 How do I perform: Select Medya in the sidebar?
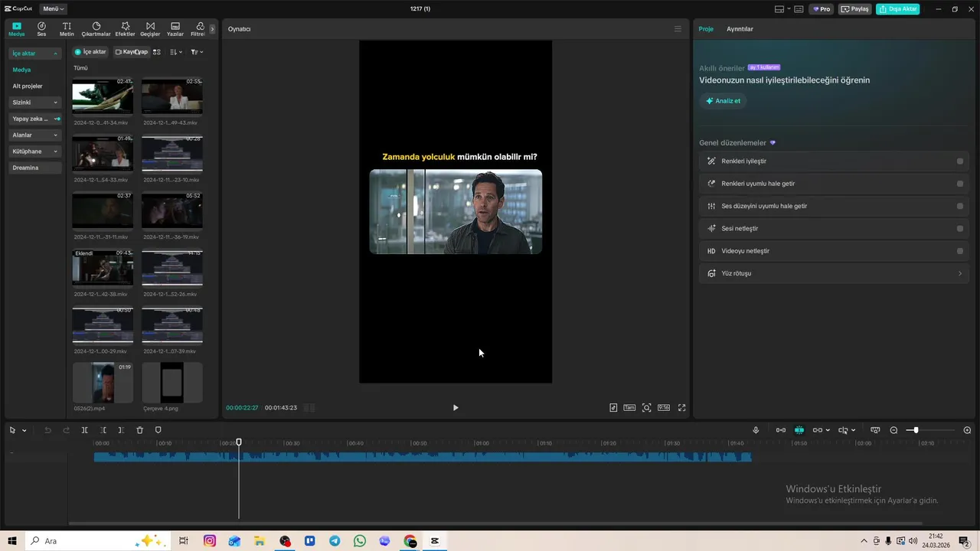coord(21,70)
